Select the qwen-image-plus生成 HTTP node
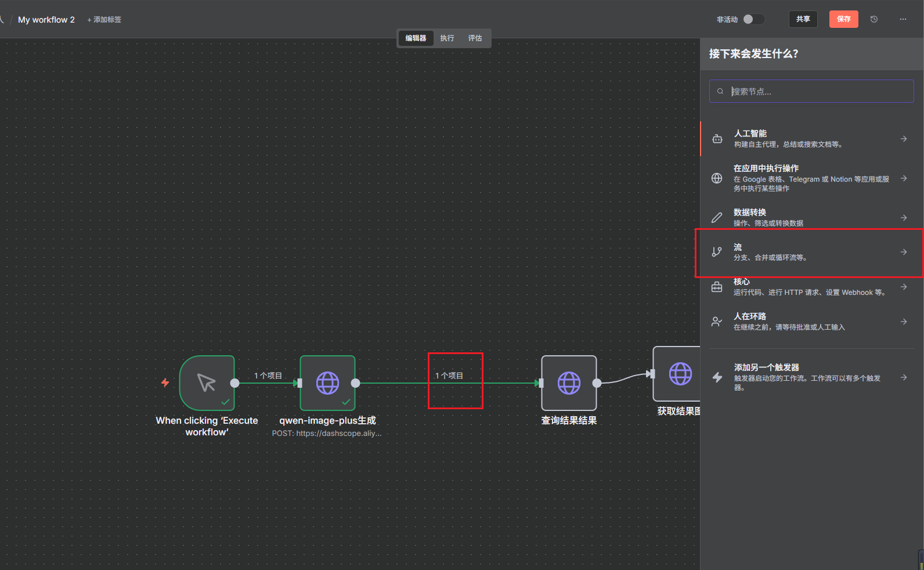This screenshot has height=570, width=924. (327, 383)
